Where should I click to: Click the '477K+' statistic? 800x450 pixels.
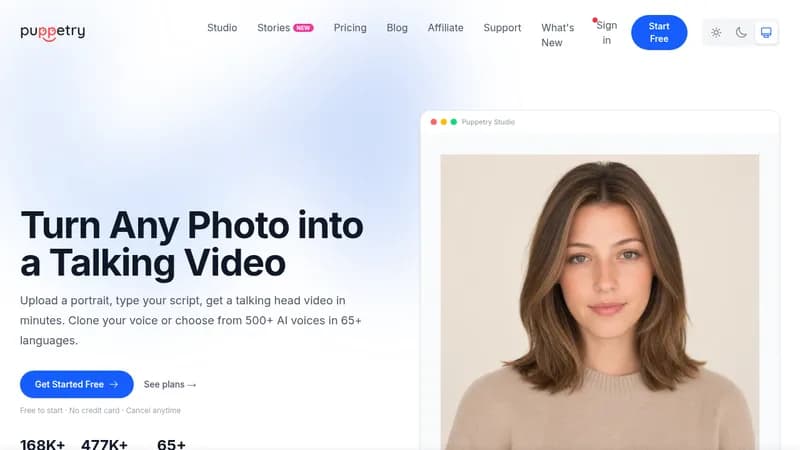tap(104, 444)
